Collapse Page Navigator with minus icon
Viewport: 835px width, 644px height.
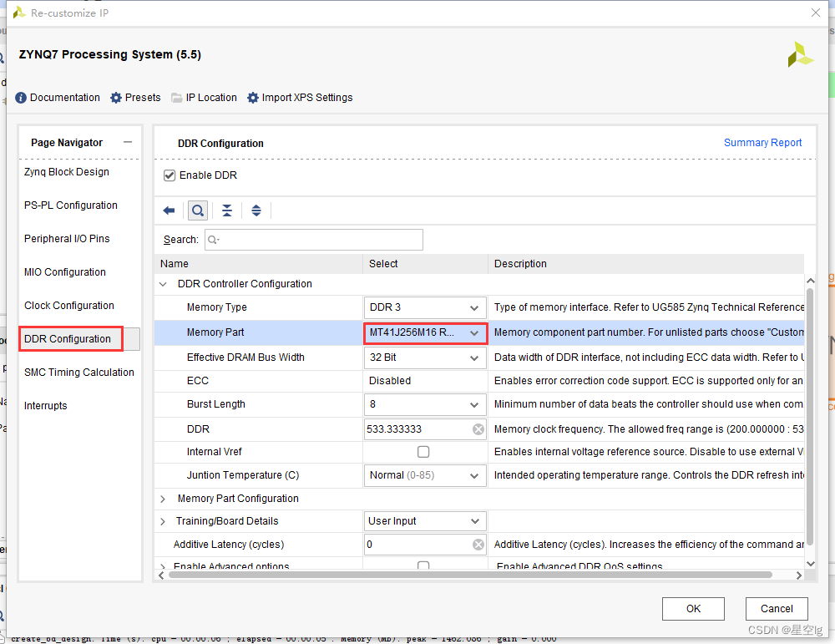pyautogui.click(x=127, y=142)
